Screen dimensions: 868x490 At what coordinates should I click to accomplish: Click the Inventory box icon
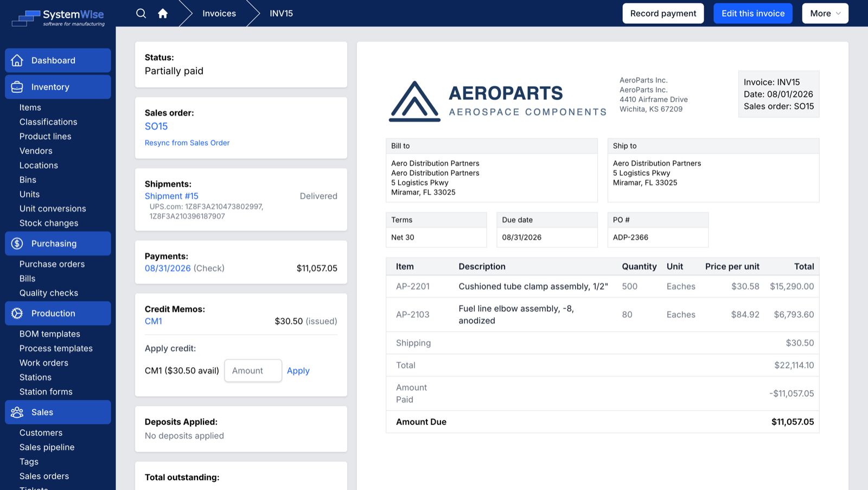[x=17, y=87]
